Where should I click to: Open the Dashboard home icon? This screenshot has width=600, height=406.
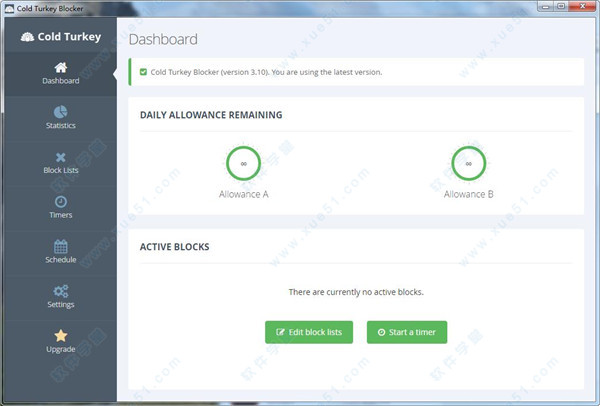coord(60,68)
